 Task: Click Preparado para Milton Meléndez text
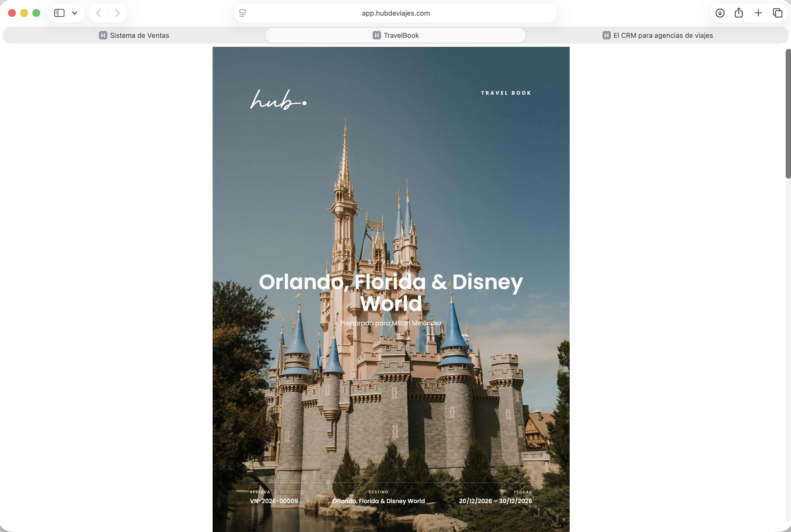coord(391,323)
